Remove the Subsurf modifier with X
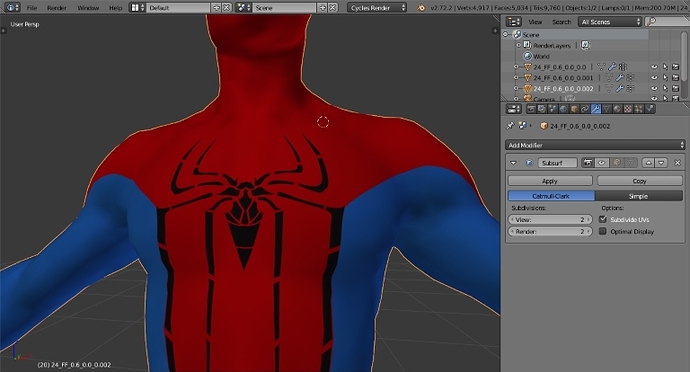 click(678, 163)
